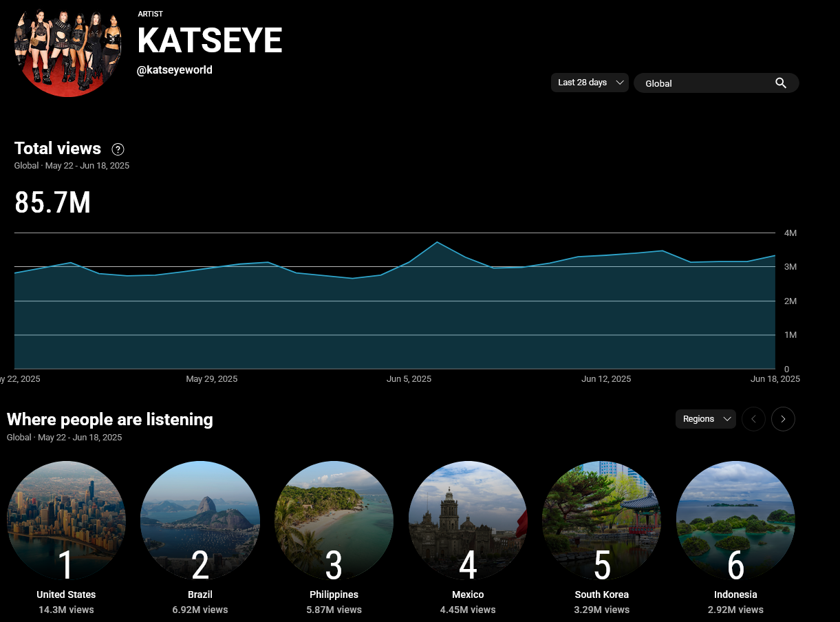Click 2.92M views text
The image size is (840, 622).
click(735, 610)
